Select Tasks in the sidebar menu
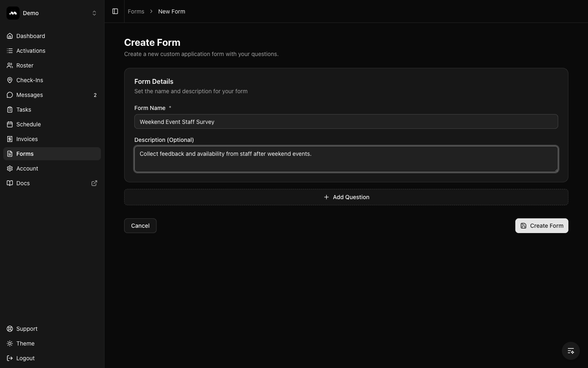Viewport: 588px width, 368px height. (x=23, y=110)
